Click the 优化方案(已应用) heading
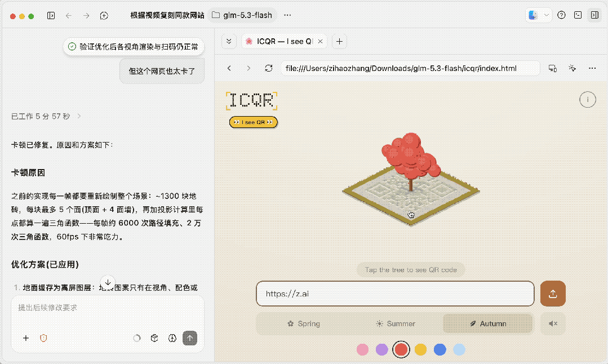 pyautogui.click(x=45, y=264)
